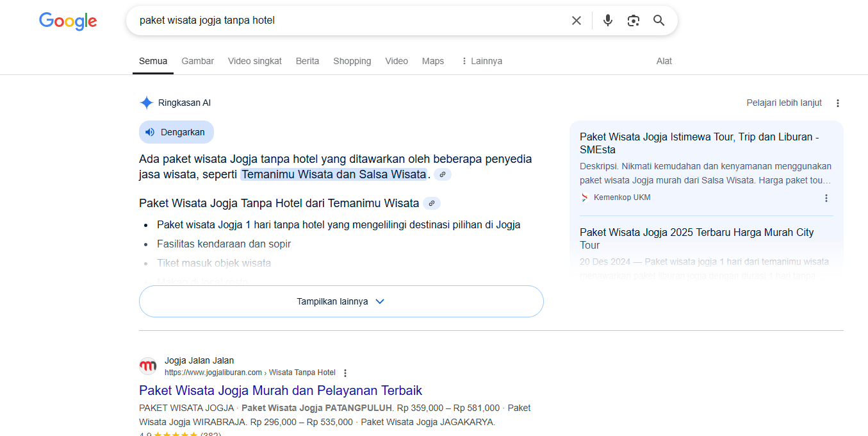Switch to the Berita tab
Screen dimensions: 868x436
pos(307,61)
